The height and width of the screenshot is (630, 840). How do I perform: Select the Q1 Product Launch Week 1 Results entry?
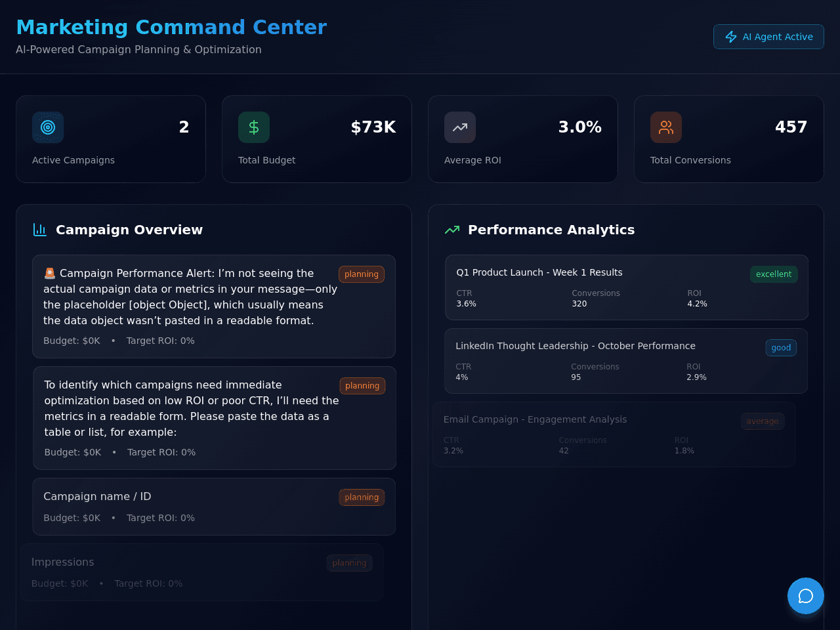[x=627, y=287]
